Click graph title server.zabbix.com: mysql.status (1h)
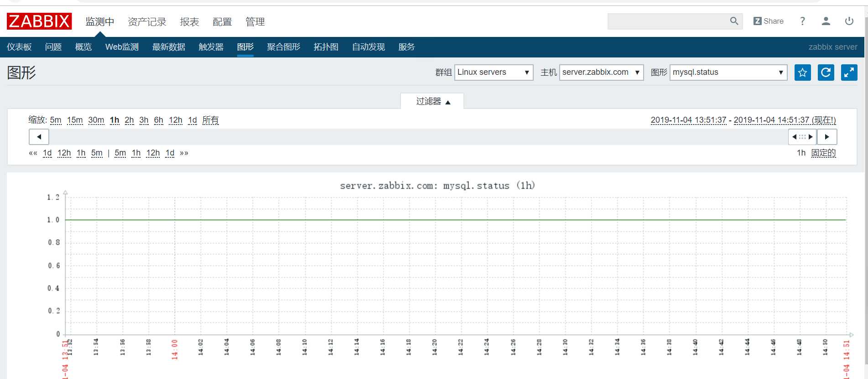The height and width of the screenshot is (379, 868). (x=437, y=186)
